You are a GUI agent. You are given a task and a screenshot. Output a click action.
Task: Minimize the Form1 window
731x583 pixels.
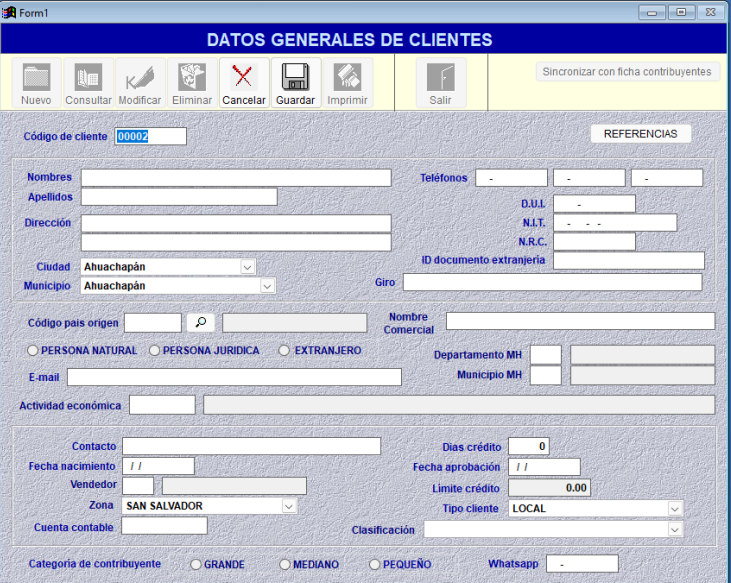(652, 13)
